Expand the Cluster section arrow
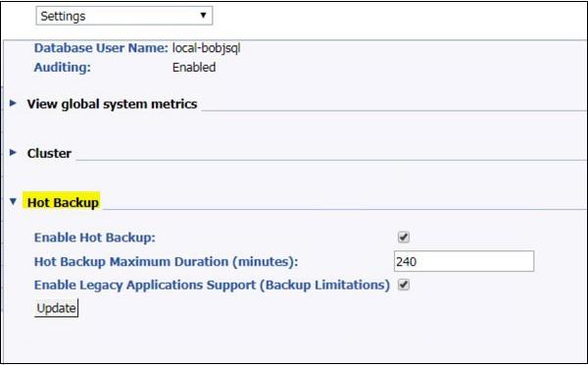 pyautogui.click(x=13, y=152)
